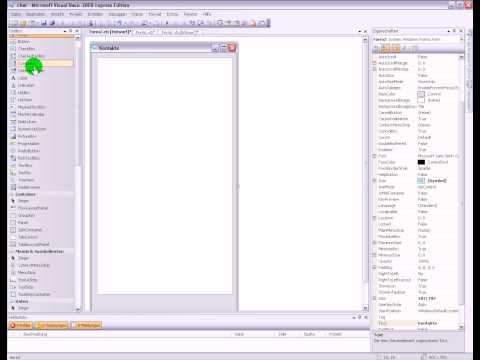This screenshot has width=480, height=360.
Task: Select the Label control in the Toolbox
Action: (41, 78)
